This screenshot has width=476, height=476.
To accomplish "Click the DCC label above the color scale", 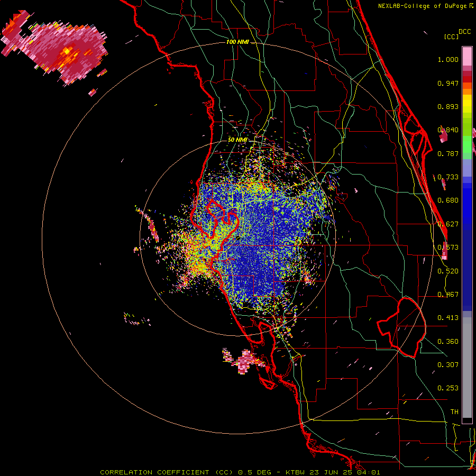I will pyautogui.click(x=464, y=32).
